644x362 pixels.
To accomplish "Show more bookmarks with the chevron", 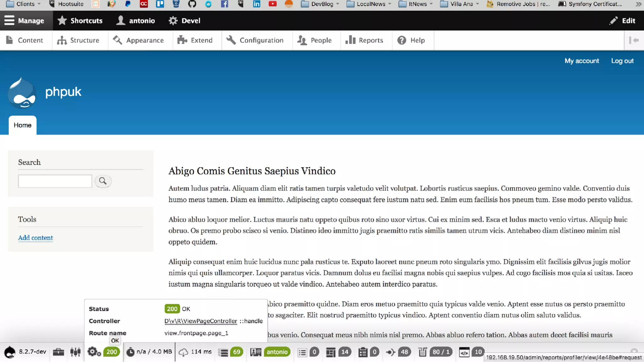I will (638, 4).
